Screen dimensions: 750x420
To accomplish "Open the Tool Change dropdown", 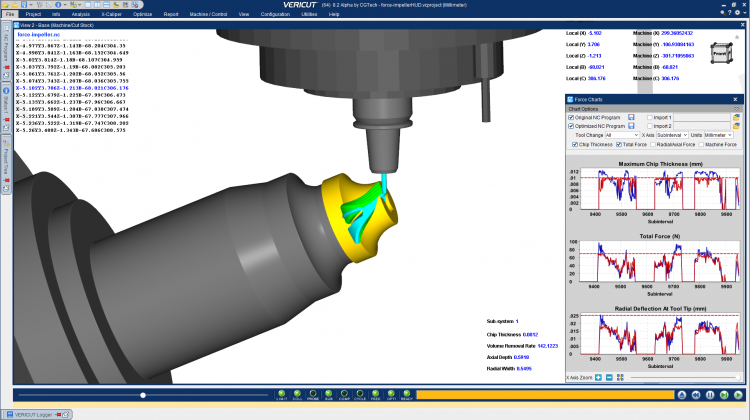I will click(622, 135).
